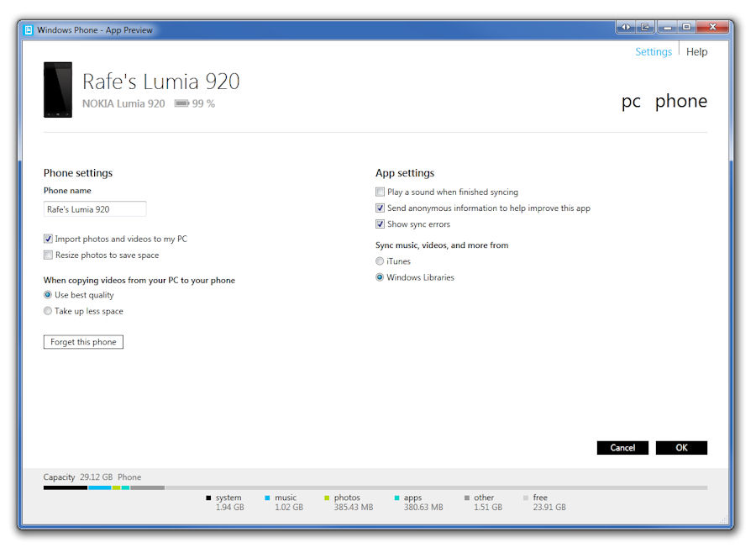This screenshot has height=553, width=756.
Task: Click the '23.91 GB' free value
Action: click(x=549, y=507)
